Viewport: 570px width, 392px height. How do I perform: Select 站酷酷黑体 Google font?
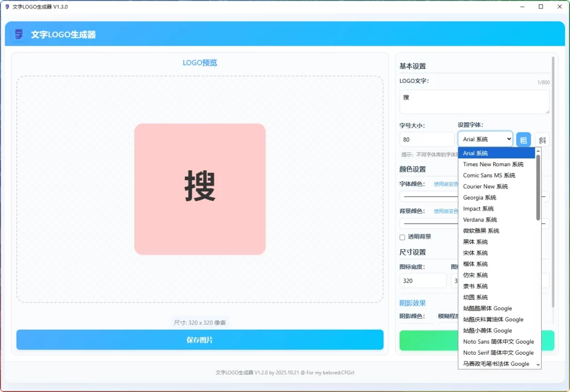[x=487, y=308]
